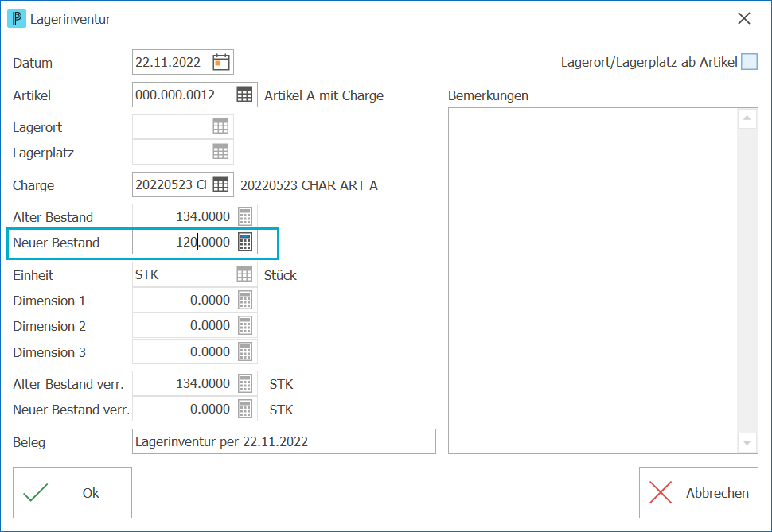Open calculator for Alter Bestand

(245, 216)
